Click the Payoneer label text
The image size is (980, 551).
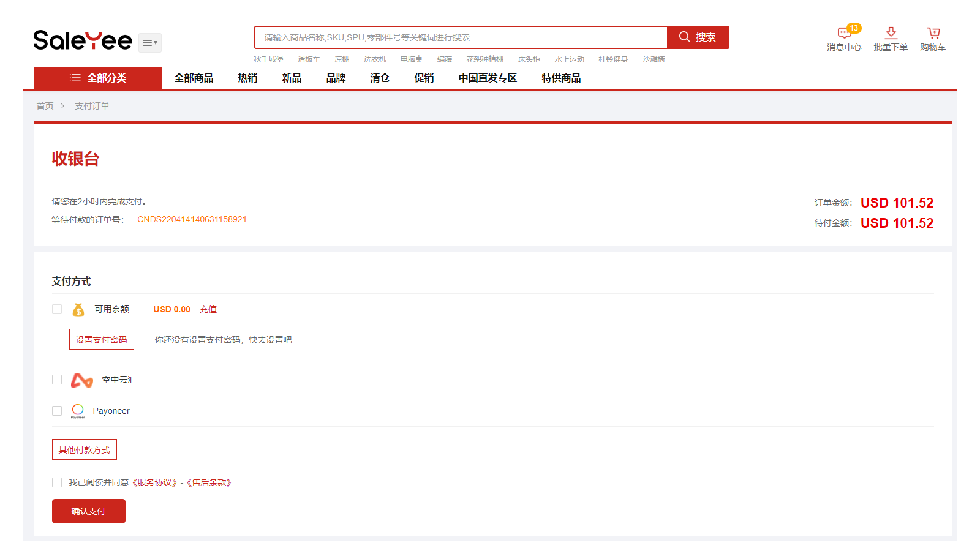(x=111, y=411)
